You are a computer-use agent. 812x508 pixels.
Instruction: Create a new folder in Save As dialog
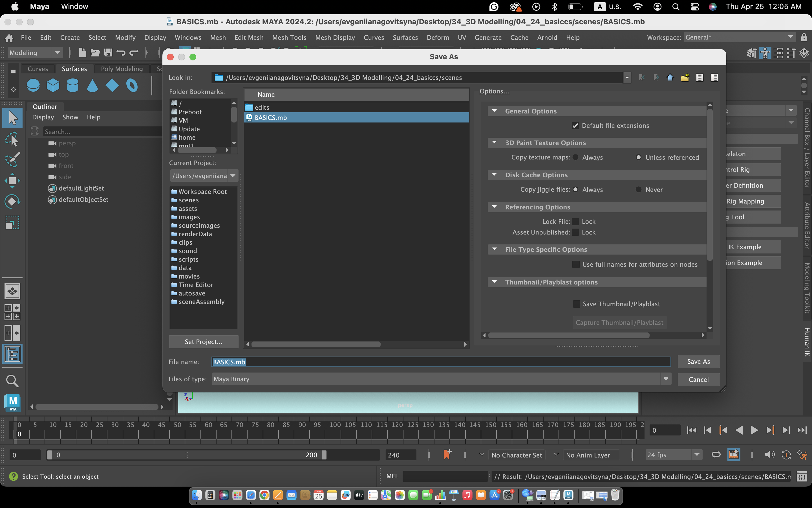(x=685, y=78)
